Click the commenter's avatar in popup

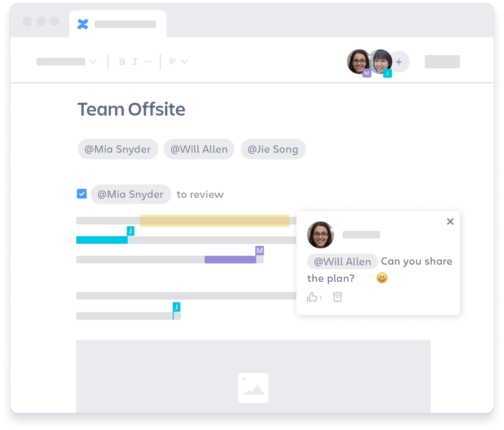[x=320, y=234]
